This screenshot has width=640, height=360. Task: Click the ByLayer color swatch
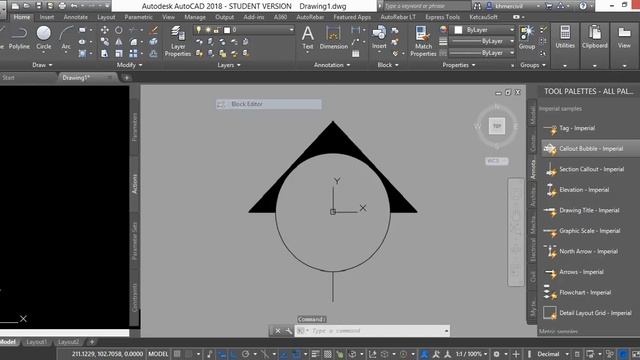pos(458,30)
